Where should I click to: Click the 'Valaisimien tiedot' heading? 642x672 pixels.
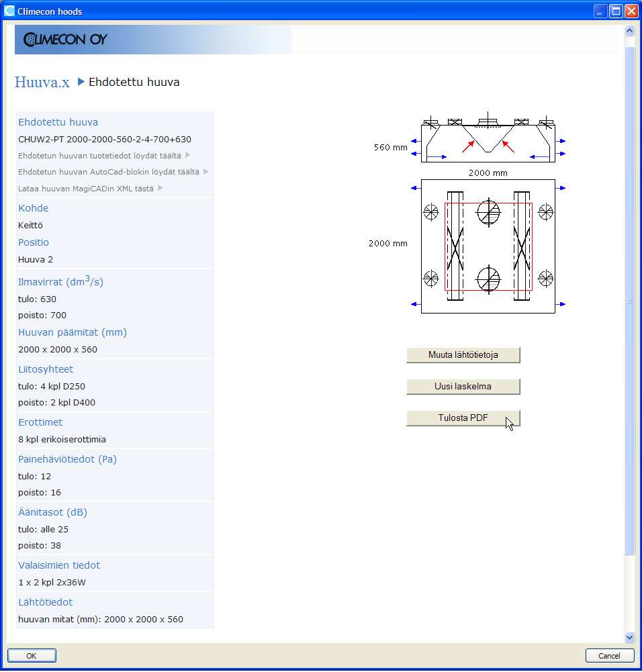58,565
